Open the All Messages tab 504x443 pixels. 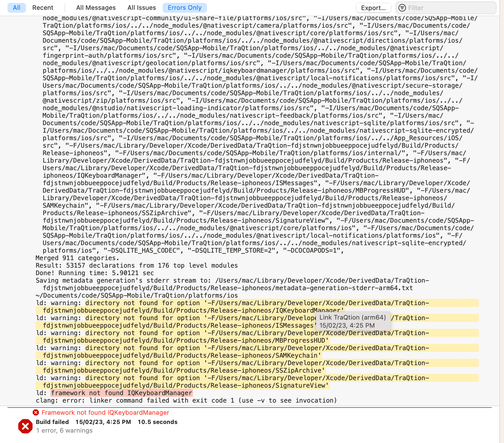(95, 8)
